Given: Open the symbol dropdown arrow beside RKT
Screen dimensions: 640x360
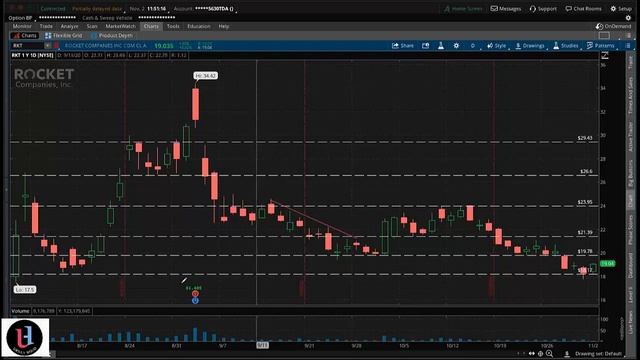Looking at the screenshot, I should point(48,46).
